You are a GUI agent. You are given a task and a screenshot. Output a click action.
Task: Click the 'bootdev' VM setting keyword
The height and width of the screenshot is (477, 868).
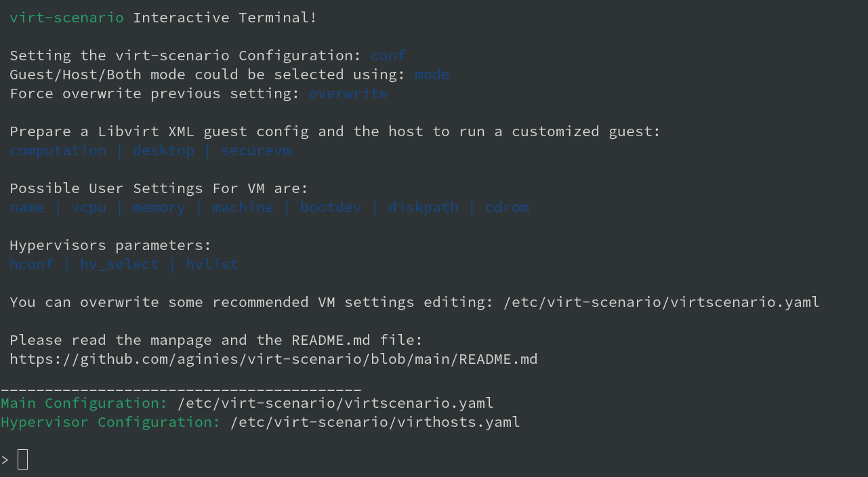pyautogui.click(x=331, y=207)
